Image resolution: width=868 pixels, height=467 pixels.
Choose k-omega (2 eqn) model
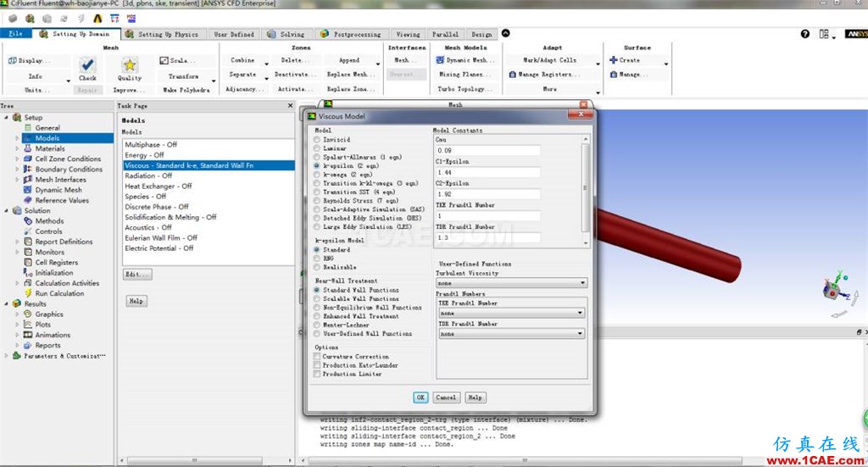pyautogui.click(x=317, y=175)
